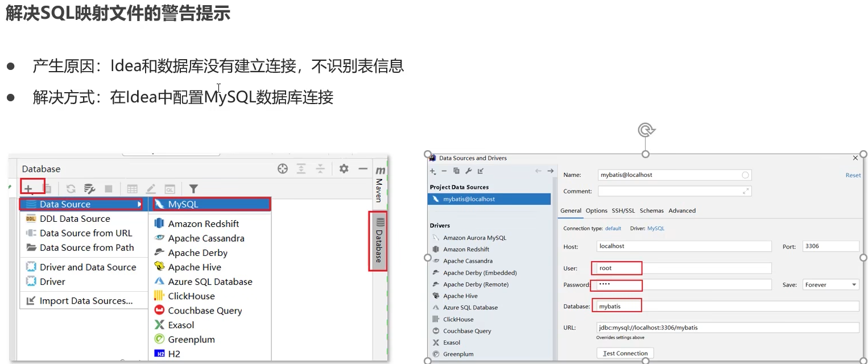Screen dimensions: 868x364
Task: Click the Stop square icon in Database toolbar
Action: pyautogui.click(x=109, y=189)
